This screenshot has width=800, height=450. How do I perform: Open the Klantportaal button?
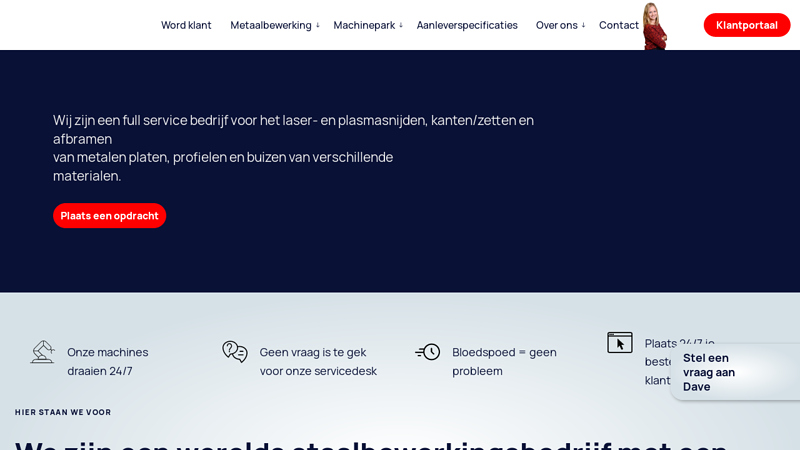pyautogui.click(x=746, y=25)
